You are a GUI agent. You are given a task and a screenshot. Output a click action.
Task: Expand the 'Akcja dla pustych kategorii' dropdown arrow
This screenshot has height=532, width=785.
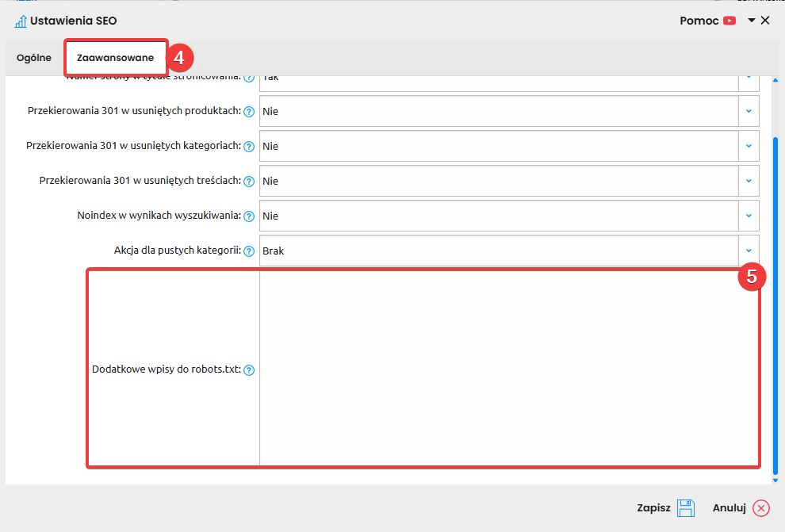pos(749,251)
